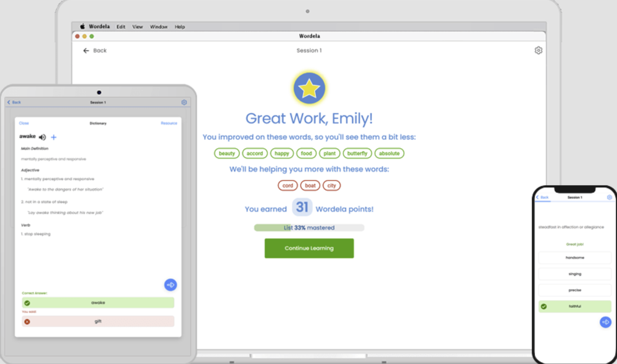617x364 pixels.
Task: Select the answer choice 'handsome' on the phone
Action: tap(574, 258)
